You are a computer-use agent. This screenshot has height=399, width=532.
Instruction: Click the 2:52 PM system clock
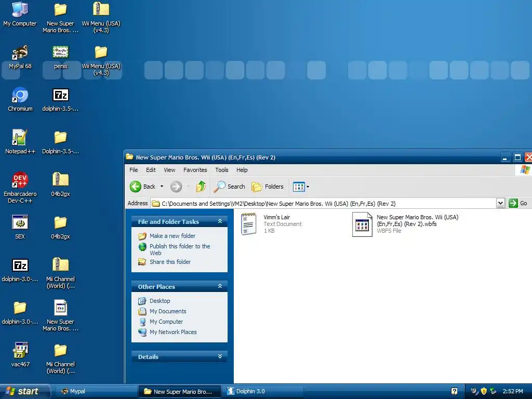pos(513,391)
